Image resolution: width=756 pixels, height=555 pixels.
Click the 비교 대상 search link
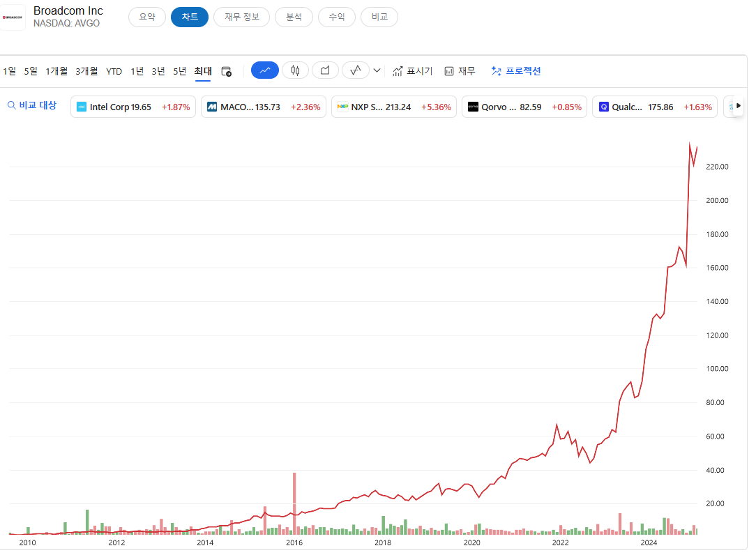[32, 105]
